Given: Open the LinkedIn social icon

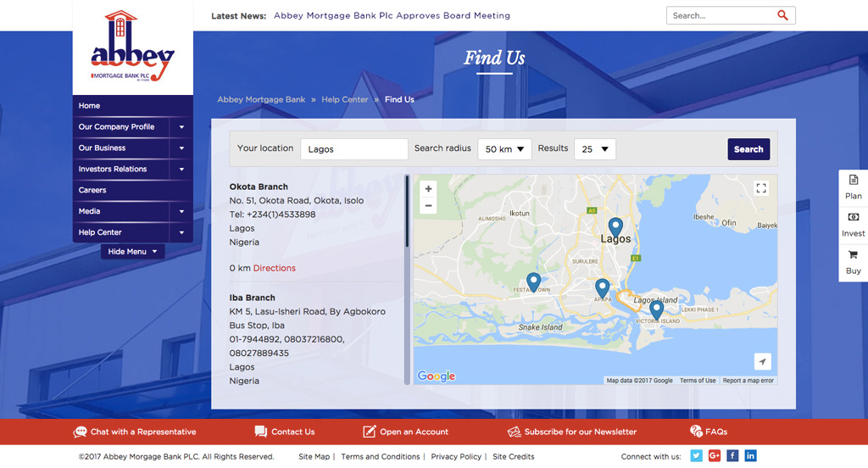Looking at the screenshot, I should tap(750, 456).
